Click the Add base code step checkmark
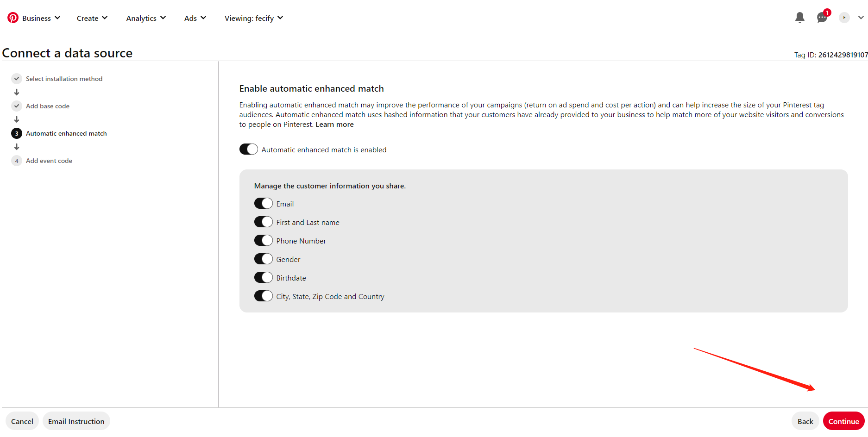Screen dimensions: 868x437 click(17, 106)
